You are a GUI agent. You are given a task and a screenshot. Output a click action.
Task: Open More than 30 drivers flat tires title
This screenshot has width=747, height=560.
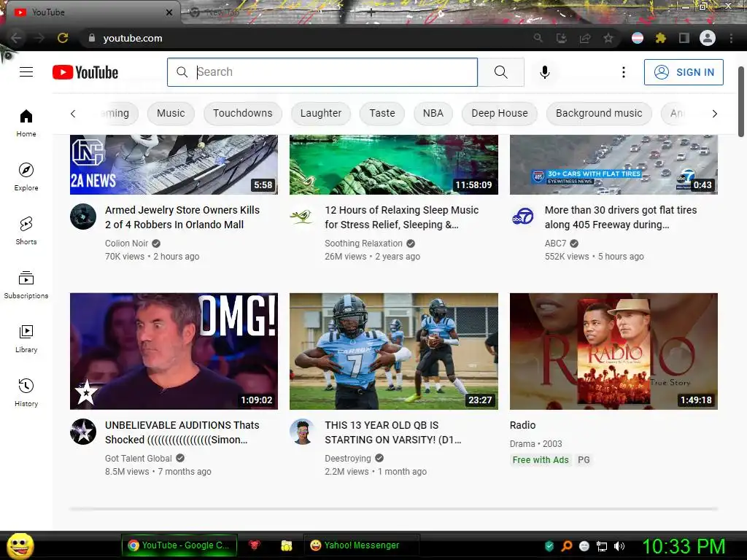621,217
